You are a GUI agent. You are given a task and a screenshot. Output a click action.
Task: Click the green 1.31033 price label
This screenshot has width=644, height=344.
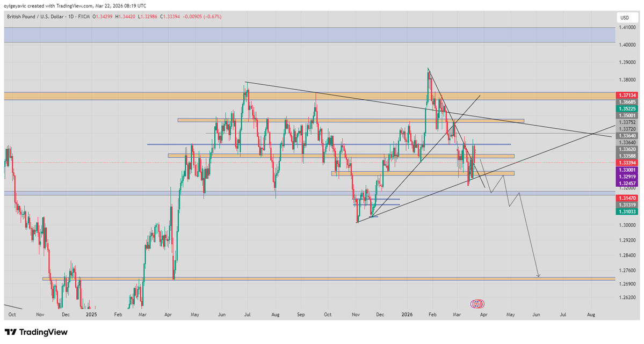[627, 211]
